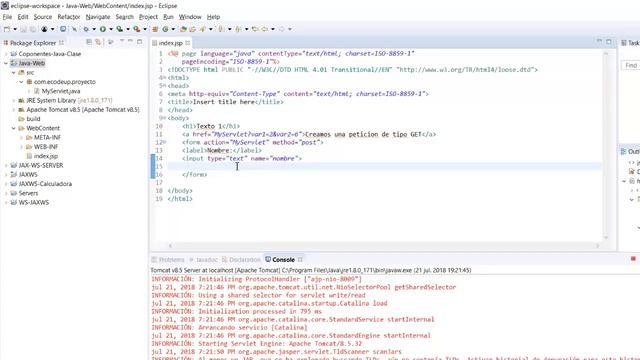Collapse All in Package Explorer
The width and height of the screenshot is (640, 360).
coord(89,42)
